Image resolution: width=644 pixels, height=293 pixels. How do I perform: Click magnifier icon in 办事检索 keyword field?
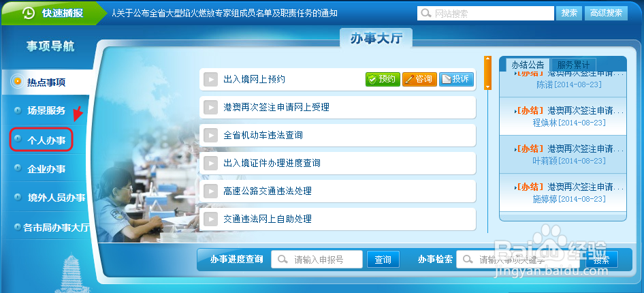click(467, 260)
